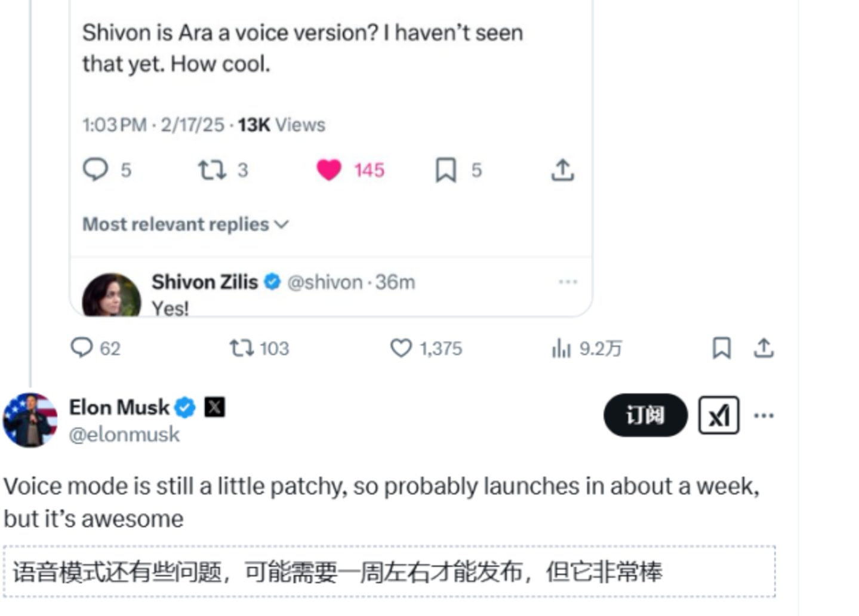Screen dimensions: 859x616
Task: Click the Grok icon beside subscribe button
Action: 719,415
